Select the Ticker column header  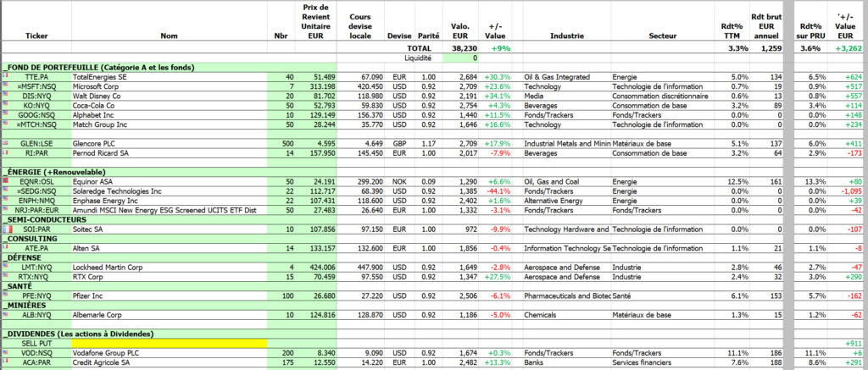36,36
